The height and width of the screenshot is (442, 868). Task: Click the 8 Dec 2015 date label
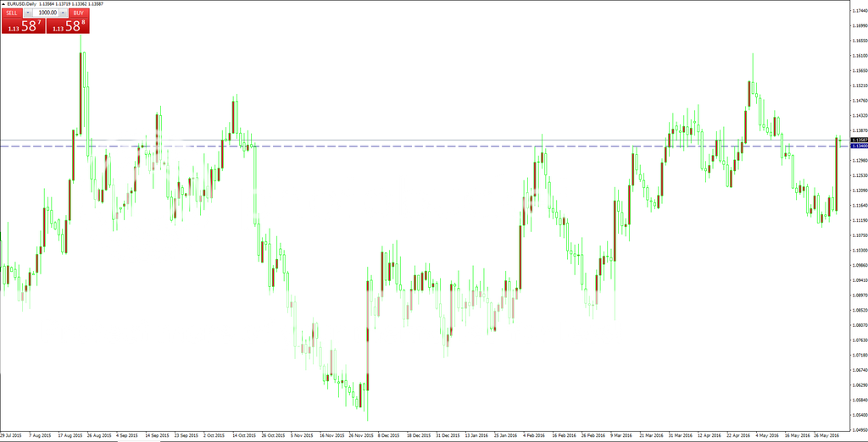pos(390,435)
